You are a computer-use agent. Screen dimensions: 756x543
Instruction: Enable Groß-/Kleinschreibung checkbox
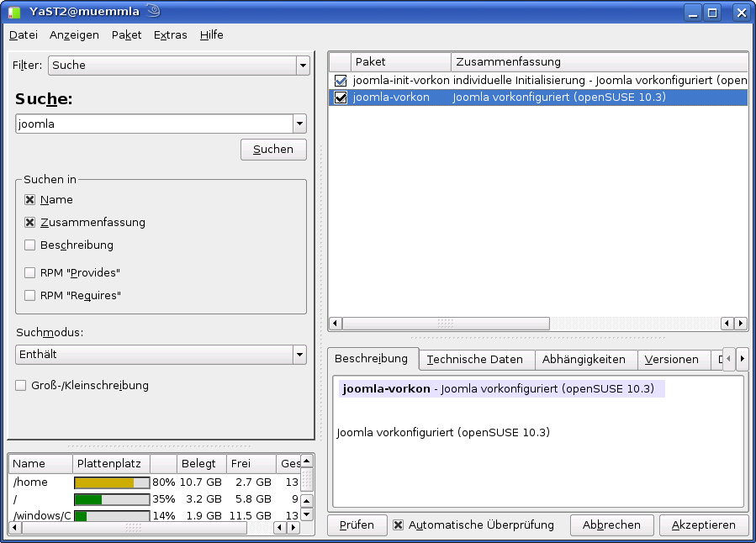coord(21,386)
